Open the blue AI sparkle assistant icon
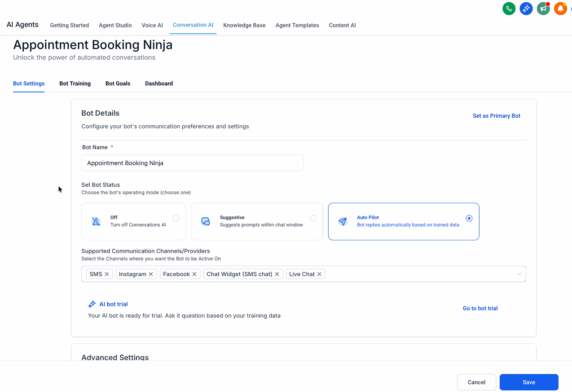 (x=526, y=9)
